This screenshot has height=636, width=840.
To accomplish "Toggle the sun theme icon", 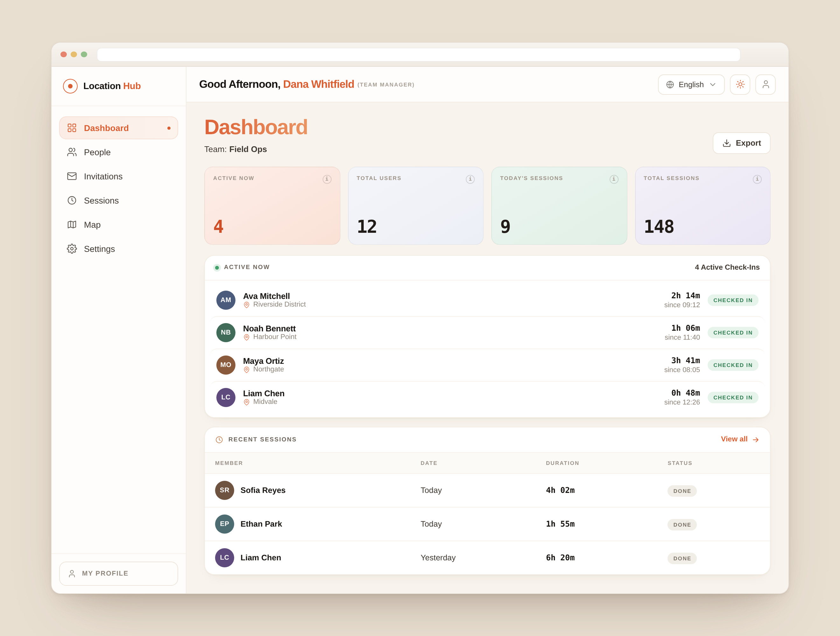I will (x=740, y=85).
